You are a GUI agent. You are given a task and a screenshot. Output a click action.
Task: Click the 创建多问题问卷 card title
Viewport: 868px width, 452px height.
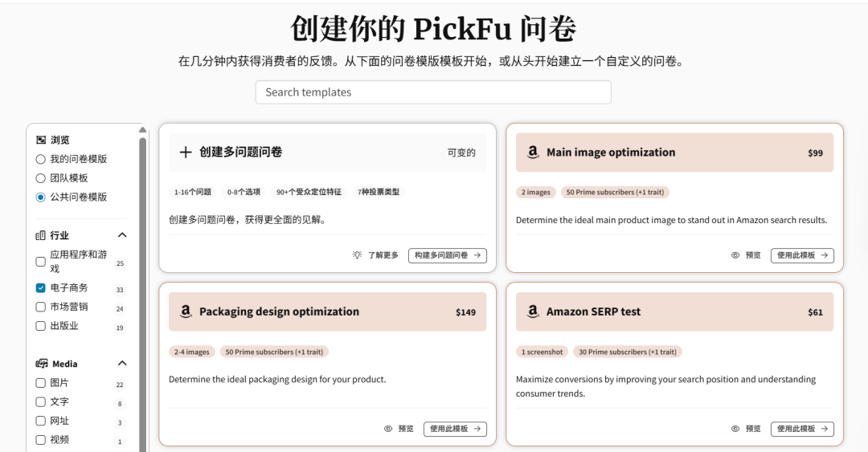(x=241, y=153)
